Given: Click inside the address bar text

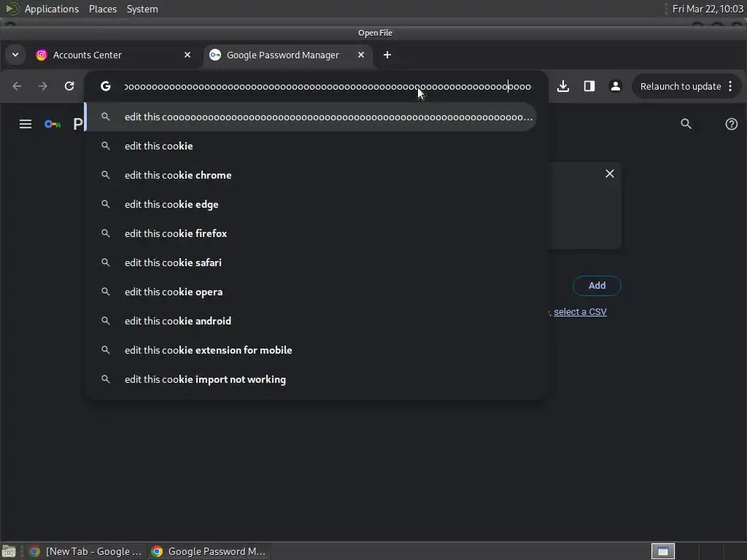Looking at the screenshot, I should pyautogui.click(x=328, y=87).
